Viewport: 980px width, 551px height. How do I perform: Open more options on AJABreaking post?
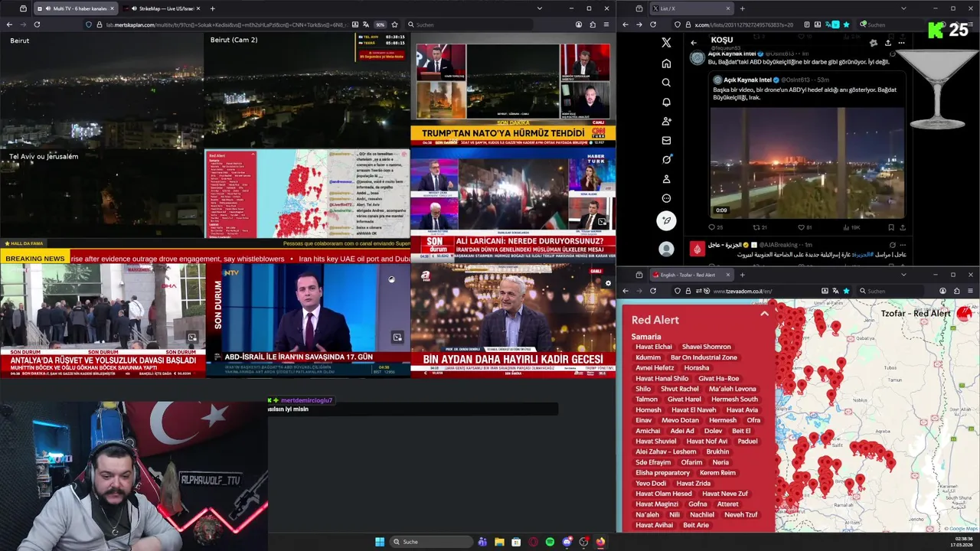coord(902,244)
